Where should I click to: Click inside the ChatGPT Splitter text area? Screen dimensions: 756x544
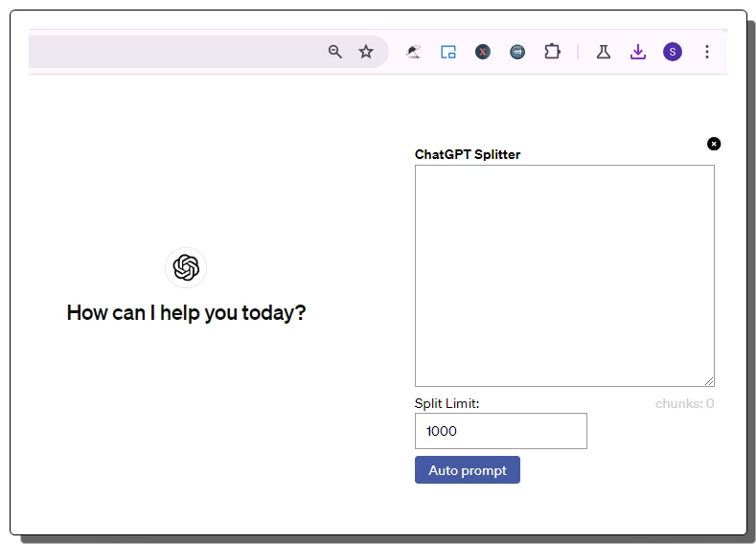[564, 275]
